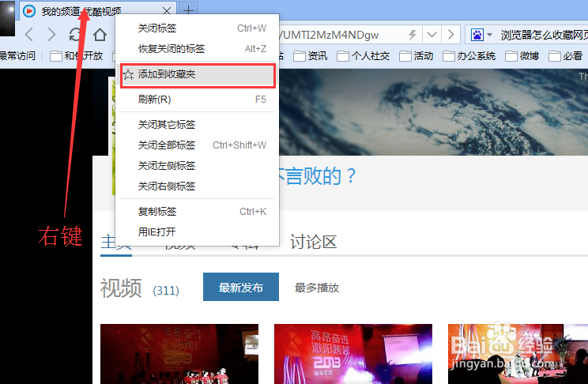Open the 办公系统 bookmark folder
This screenshot has height=384, width=588.
pyautogui.click(x=469, y=56)
